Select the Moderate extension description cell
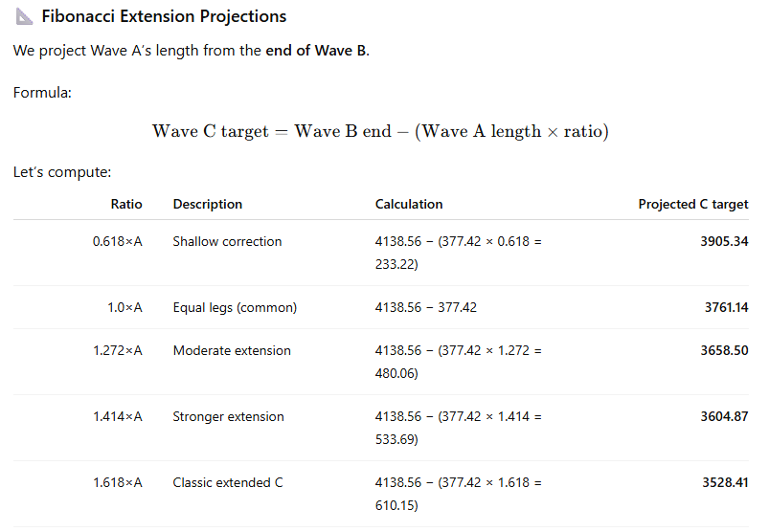The width and height of the screenshot is (769, 532). [232, 350]
